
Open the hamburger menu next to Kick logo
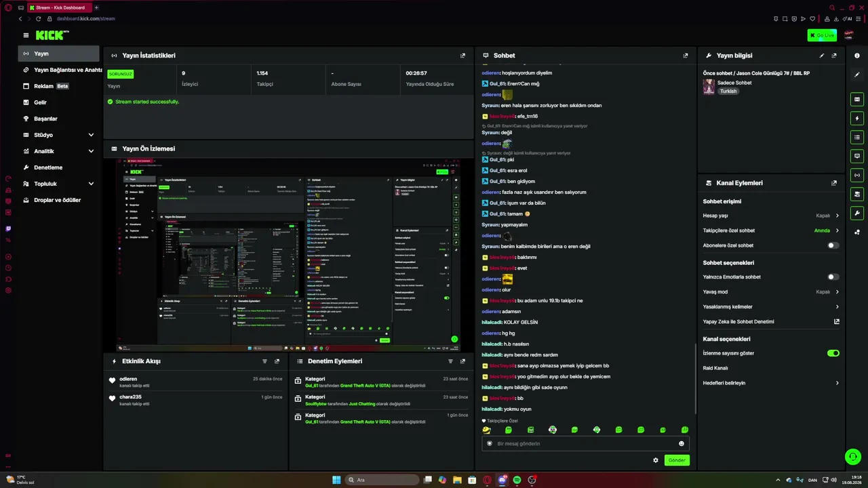tap(26, 35)
